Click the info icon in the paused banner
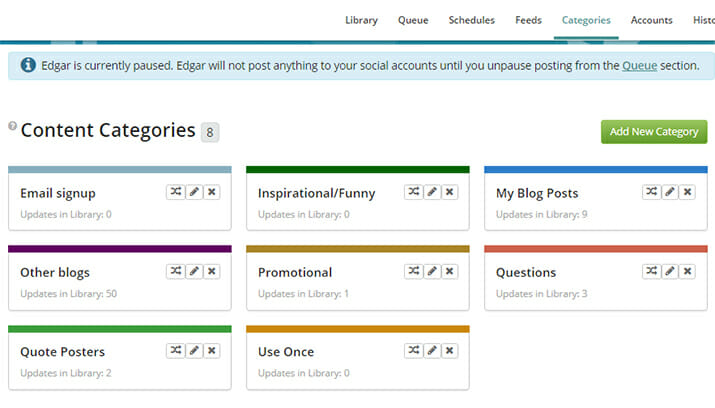Image resolution: width=715 pixels, height=408 pixels. (28, 65)
